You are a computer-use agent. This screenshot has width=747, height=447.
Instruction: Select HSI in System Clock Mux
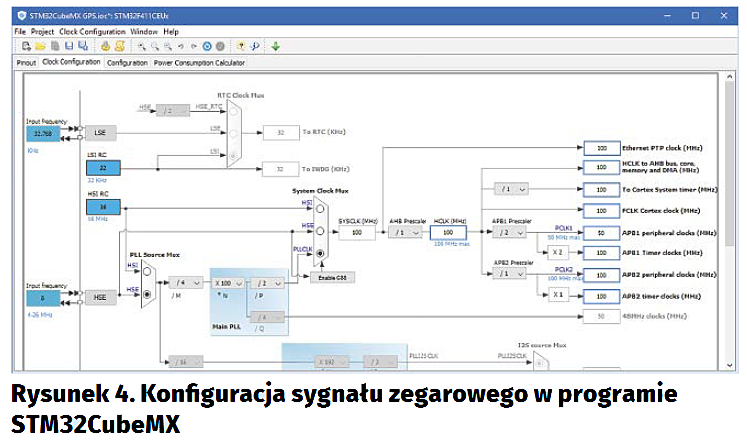tap(318, 209)
